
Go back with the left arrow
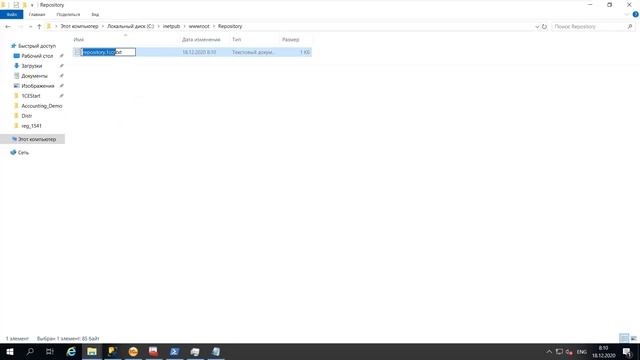(8, 27)
